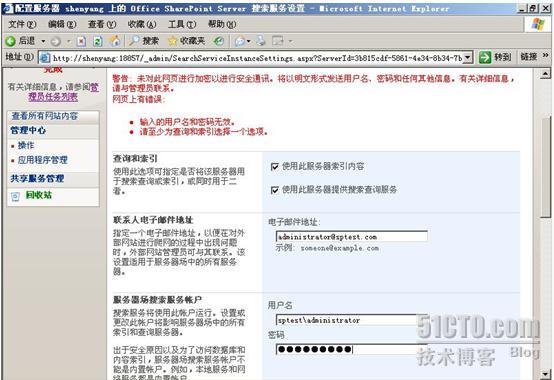The image size is (554, 380).
Task: Click the IE Back arrow icon
Action: pyautogui.click(x=11, y=41)
